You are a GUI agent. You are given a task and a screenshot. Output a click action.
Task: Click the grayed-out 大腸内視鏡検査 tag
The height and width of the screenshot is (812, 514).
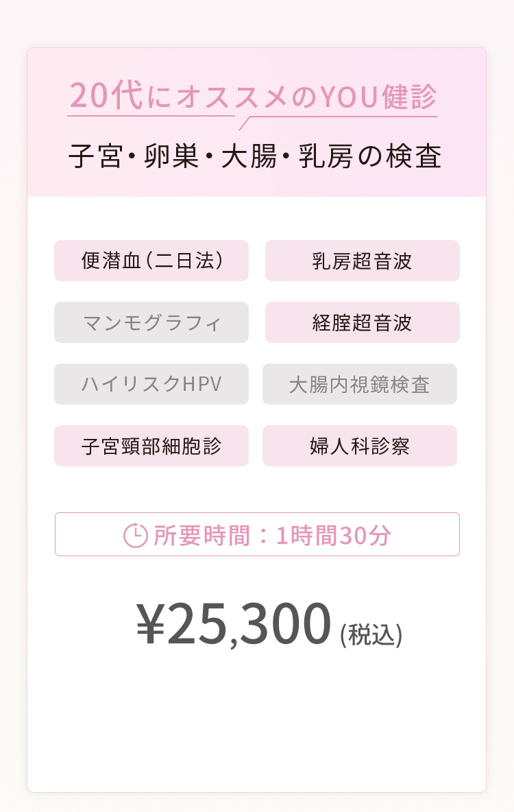360,384
